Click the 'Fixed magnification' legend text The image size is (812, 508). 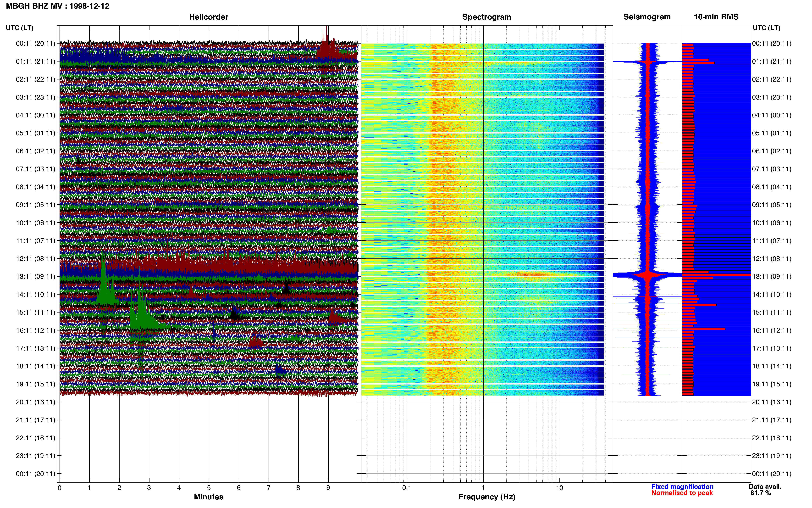tap(682, 486)
